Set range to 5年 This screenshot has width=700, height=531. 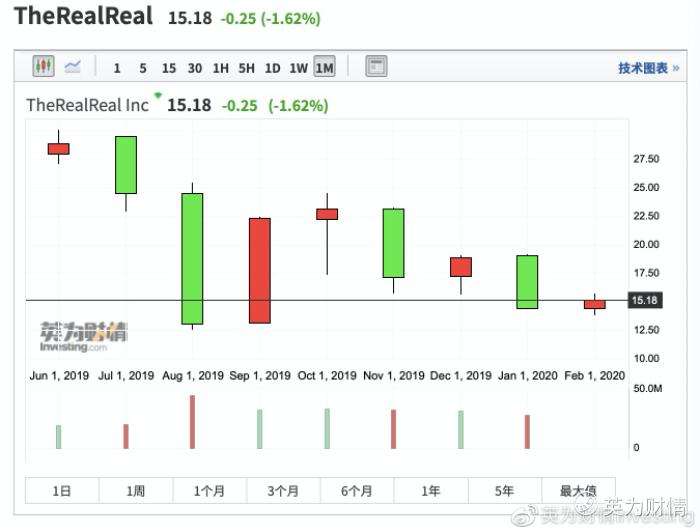point(504,491)
